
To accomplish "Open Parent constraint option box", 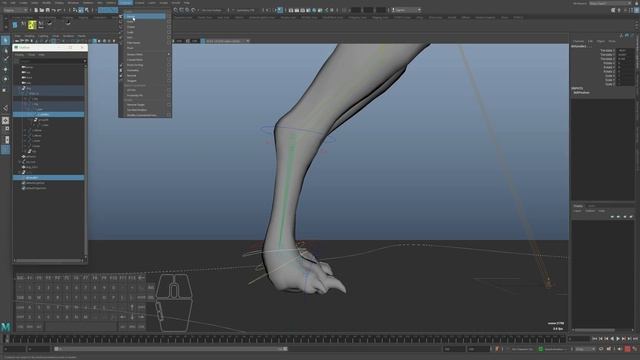I will click(169, 16).
